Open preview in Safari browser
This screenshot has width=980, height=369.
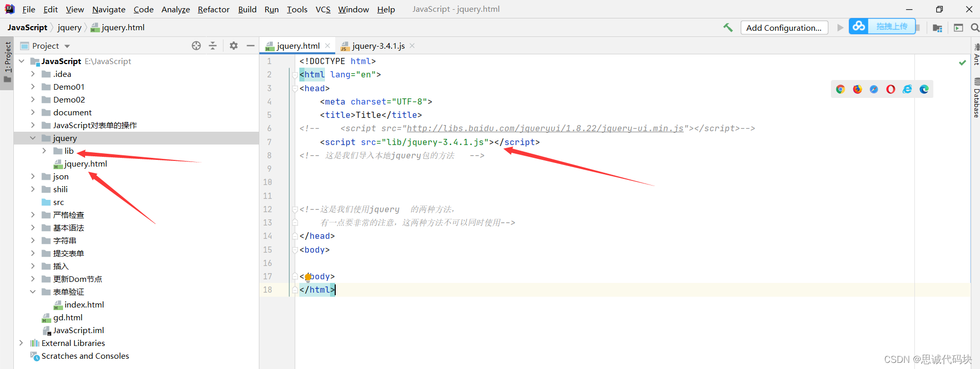[874, 89]
